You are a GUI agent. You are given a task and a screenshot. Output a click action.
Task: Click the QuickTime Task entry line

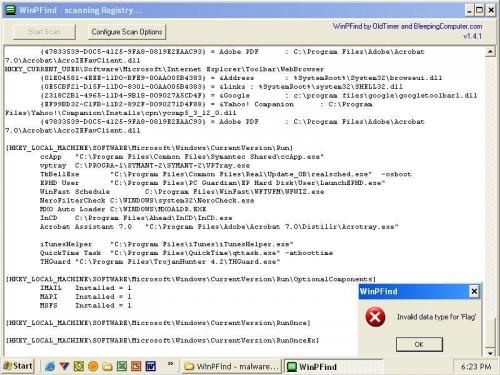click(186, 253)
